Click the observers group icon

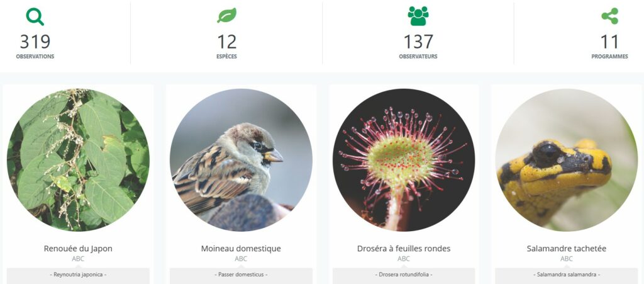418,16
